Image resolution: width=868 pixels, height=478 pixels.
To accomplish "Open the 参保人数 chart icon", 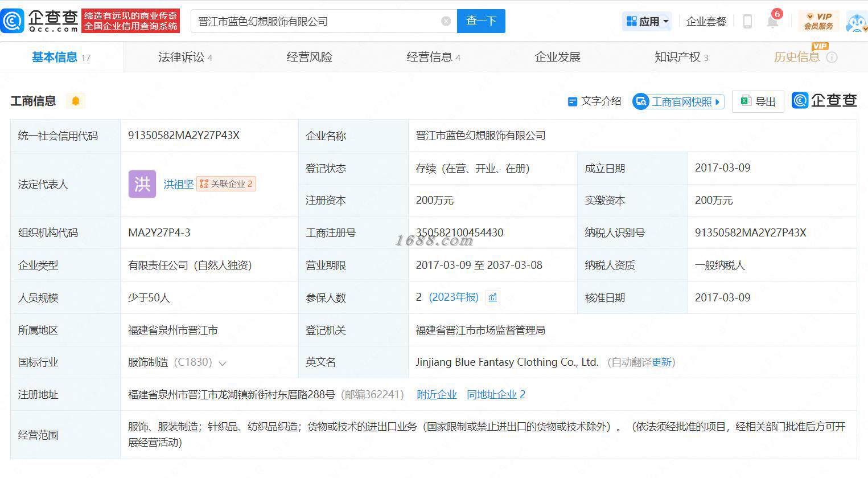I will pos(493,297).
